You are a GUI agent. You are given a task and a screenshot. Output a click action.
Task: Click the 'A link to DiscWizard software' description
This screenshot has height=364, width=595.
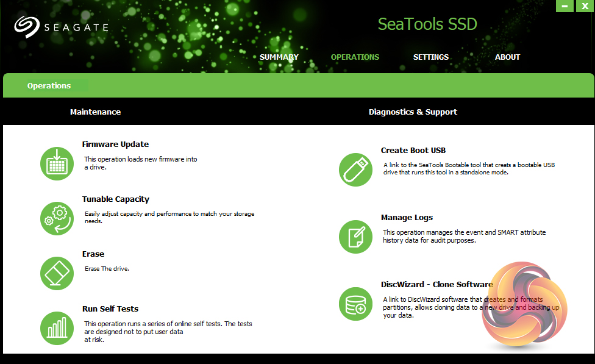[471, 307]
